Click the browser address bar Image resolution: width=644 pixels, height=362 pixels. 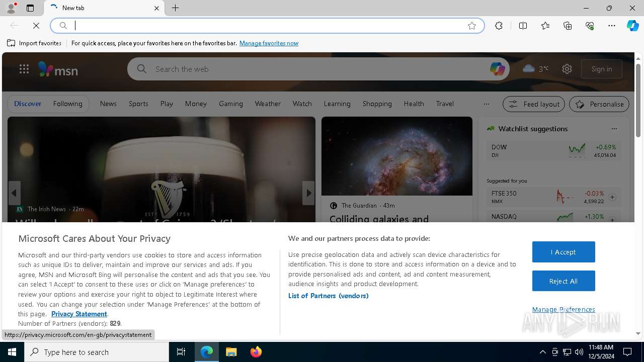click(267, 26)
